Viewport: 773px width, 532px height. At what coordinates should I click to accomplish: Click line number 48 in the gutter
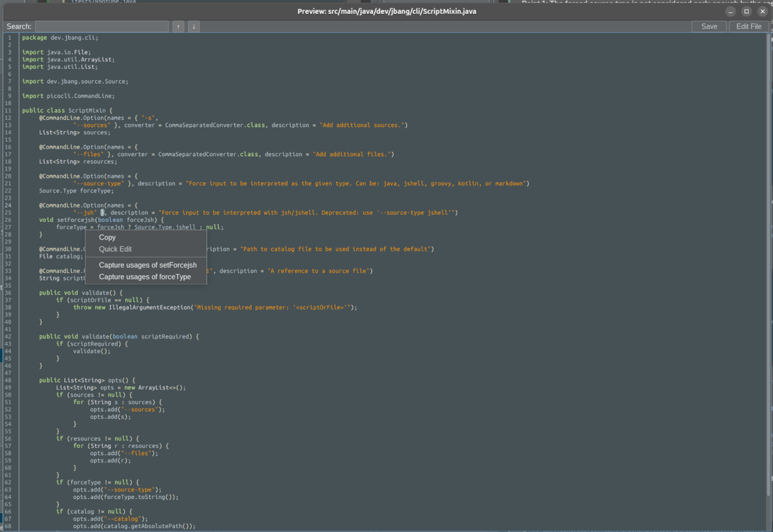point(8,380)
